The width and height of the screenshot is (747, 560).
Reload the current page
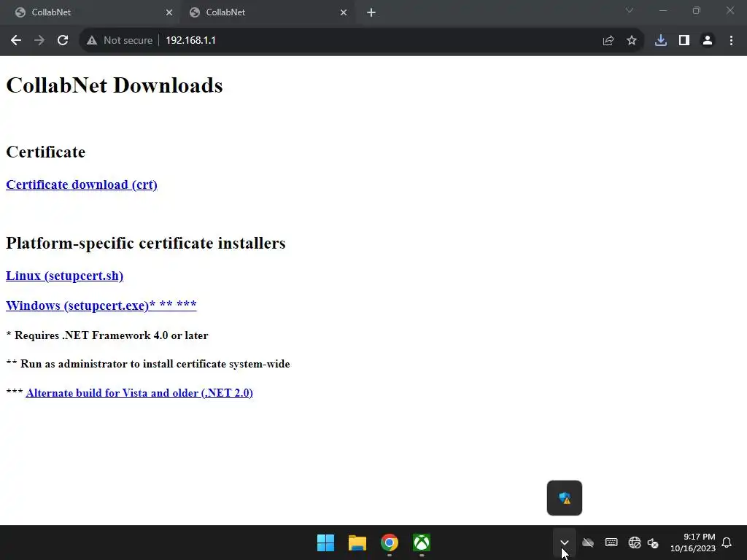63,41
